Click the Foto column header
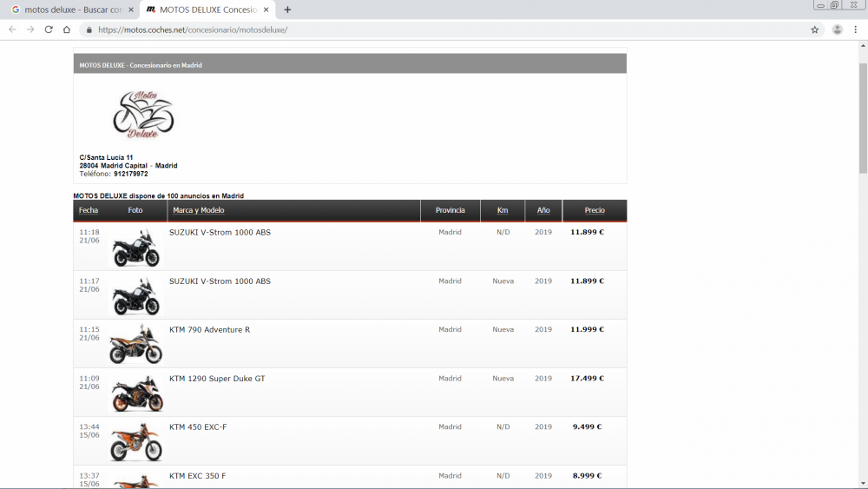 pyautogui.click(x=135, y=210)
